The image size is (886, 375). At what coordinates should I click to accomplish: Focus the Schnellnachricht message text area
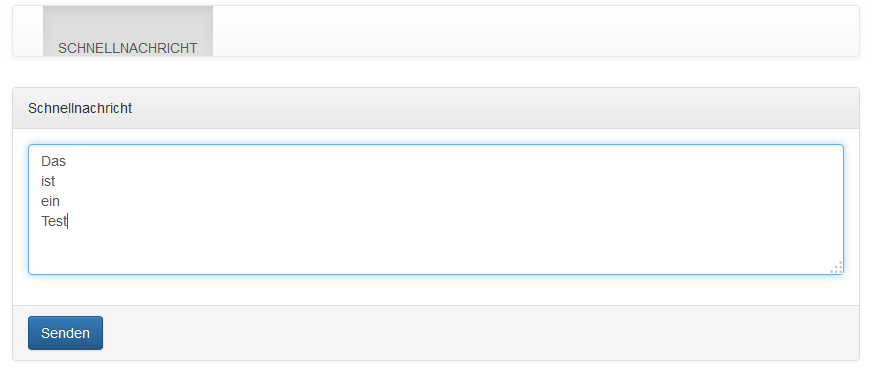pos(436,210)
